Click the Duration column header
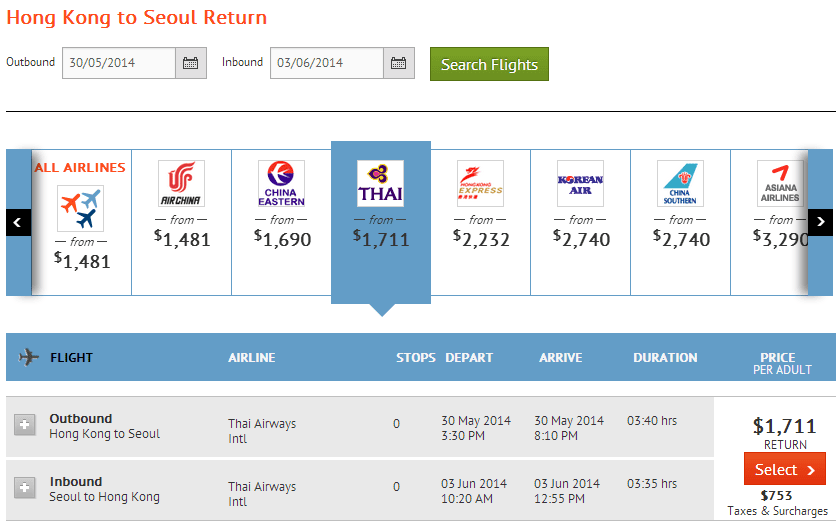 tap(665, 357)
